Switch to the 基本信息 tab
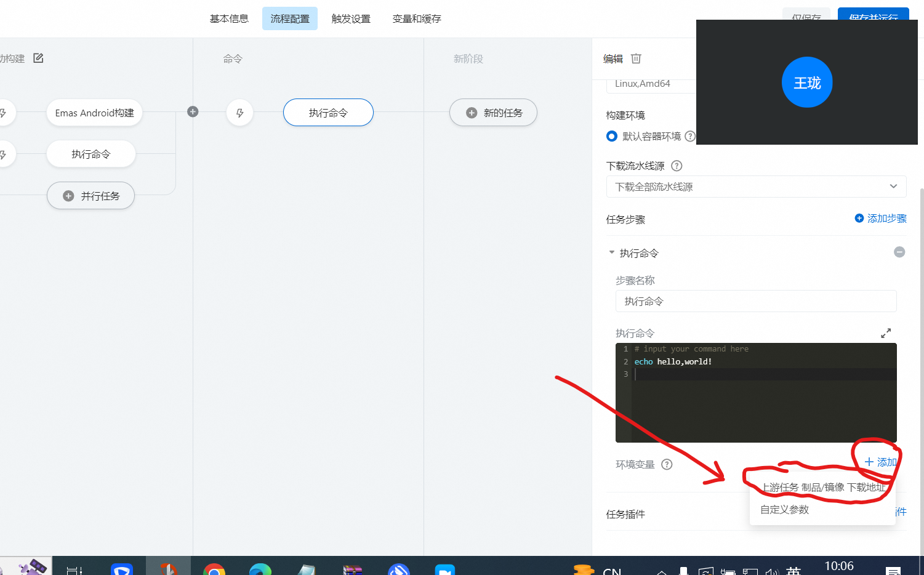The width and height of the screenshot is (924, 575). pyautogui.click(x=229, y=18)
